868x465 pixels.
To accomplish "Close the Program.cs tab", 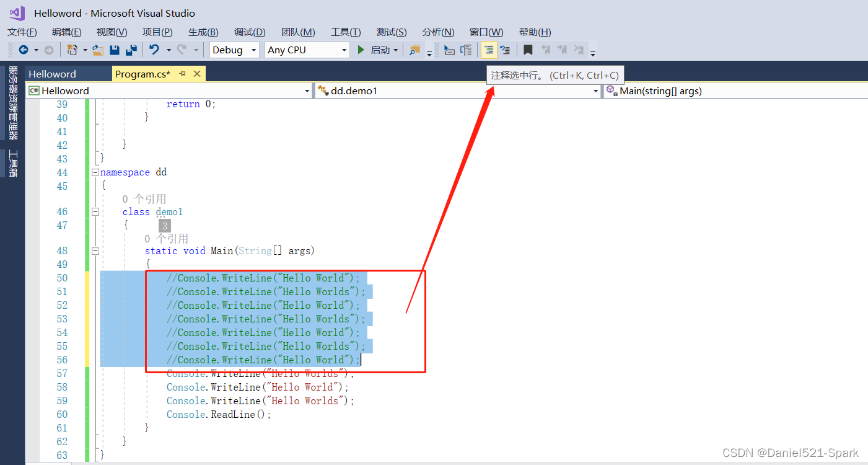I will (x=197, y=74).
